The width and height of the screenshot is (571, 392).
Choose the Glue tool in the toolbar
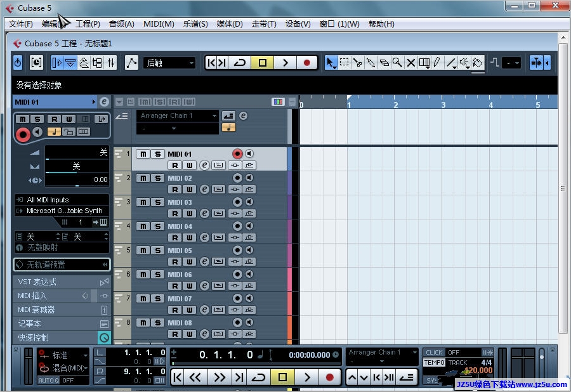(371, 63)
